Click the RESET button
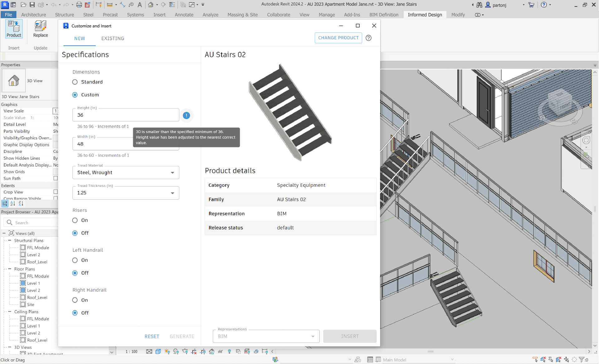Screen dimensions: 599x364 [x=152, y=336]
